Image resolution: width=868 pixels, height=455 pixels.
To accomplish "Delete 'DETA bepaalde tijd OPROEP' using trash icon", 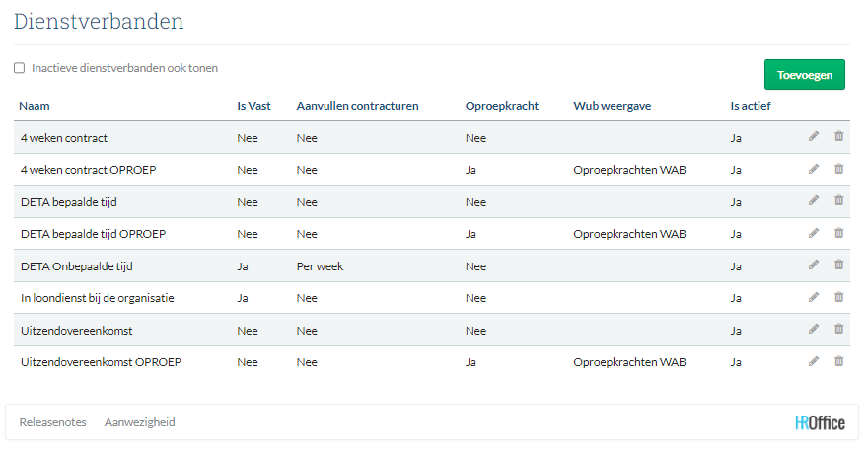I will 838,233.
